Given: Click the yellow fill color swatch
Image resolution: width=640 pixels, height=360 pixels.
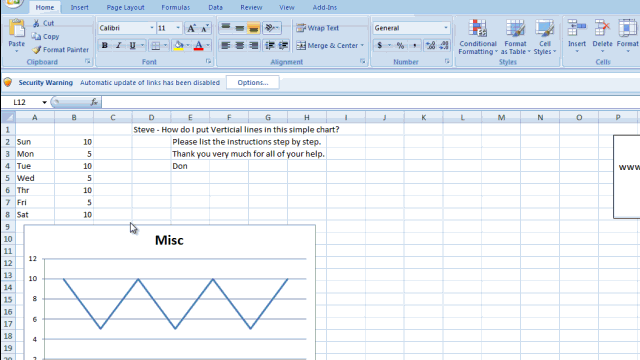Looking at the screenshot, I should (x=178, y=45).
